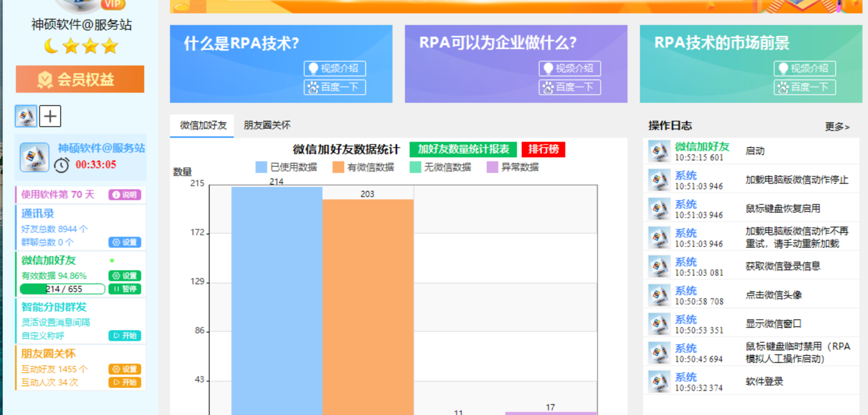Click the clock icon beside 00:33:05

pyautogui.click(x=62, y=165)
